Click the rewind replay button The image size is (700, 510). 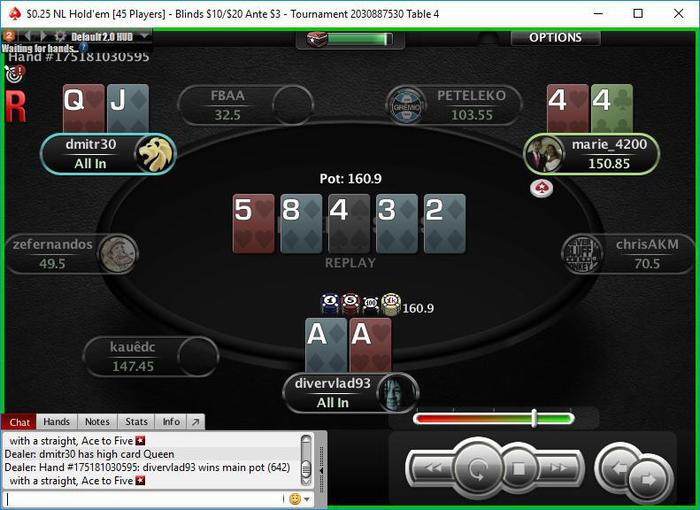[432, 468]
